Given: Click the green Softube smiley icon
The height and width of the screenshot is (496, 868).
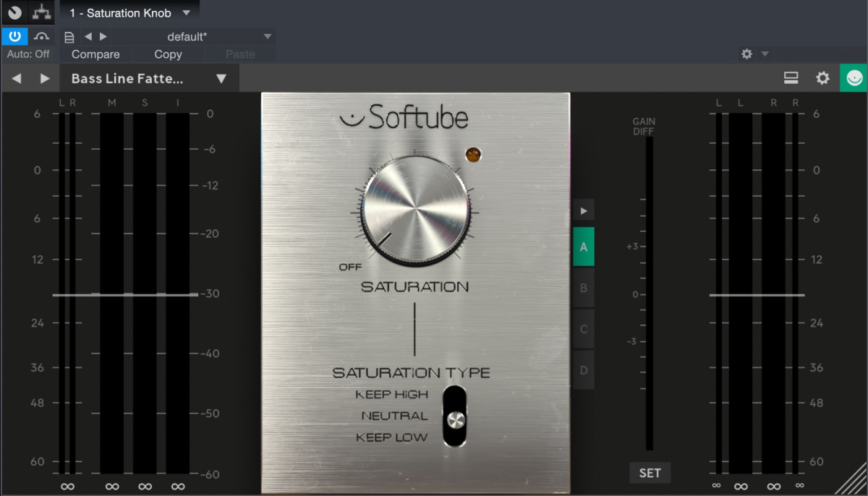Looking at the screenshot, I should point(854,78).
